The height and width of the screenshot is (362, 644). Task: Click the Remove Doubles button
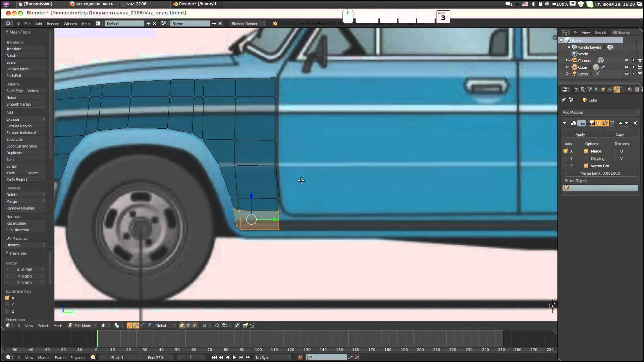20,208
